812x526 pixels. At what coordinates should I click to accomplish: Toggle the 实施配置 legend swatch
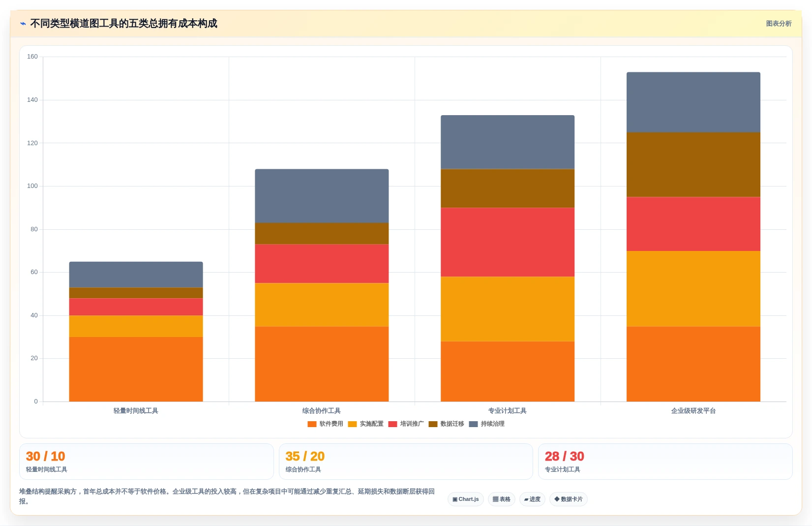tap(352, 424)
